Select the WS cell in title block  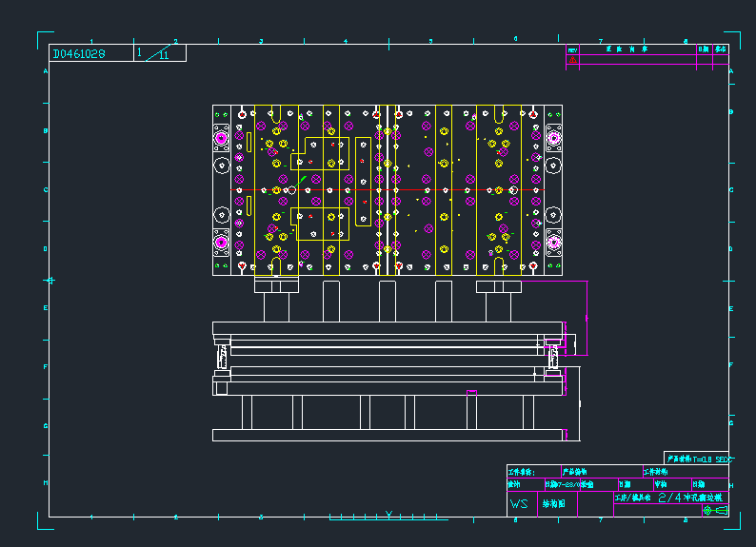(519, 504)
